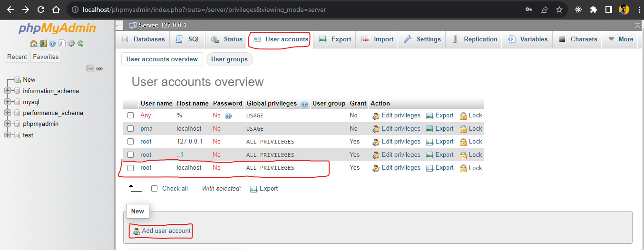
Task: Lock the root 127.0.0.1 account
Action: (471, 142)
